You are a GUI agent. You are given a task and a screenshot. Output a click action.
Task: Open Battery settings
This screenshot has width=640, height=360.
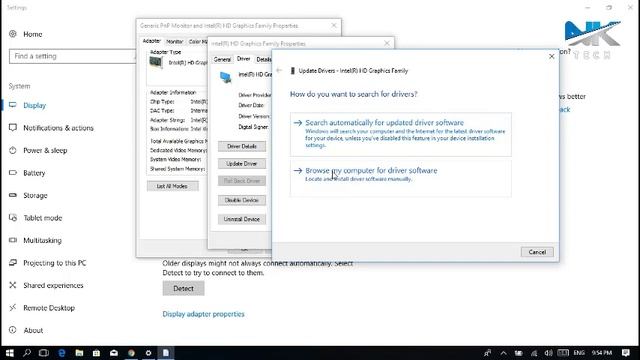coord(27,173)
